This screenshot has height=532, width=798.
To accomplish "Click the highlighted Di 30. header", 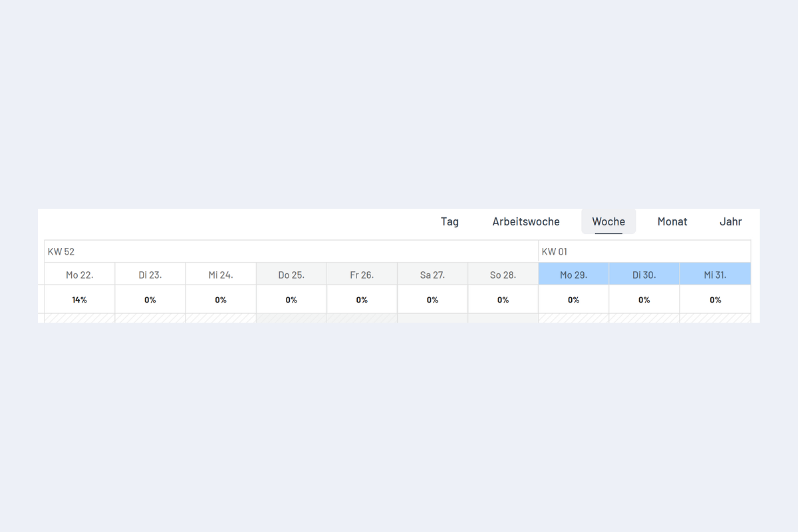I will pyautogui.click(x=644, y=275).
